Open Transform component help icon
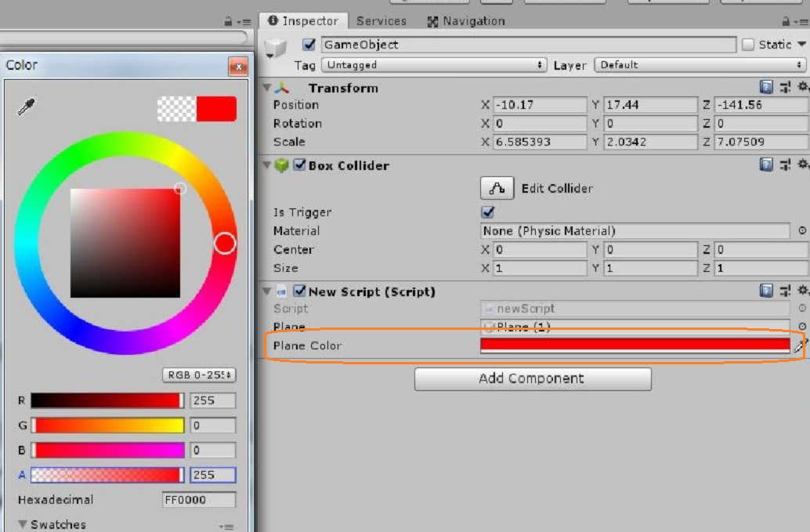 click(x=766, y=88)
